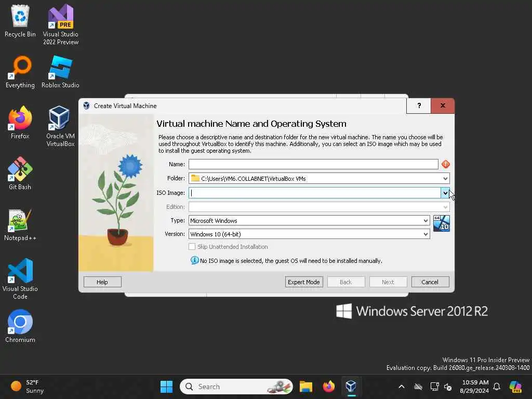Click the VirtualBox icon in the dialog title bar
Viewport: 532px width, 399px height.
87,105
